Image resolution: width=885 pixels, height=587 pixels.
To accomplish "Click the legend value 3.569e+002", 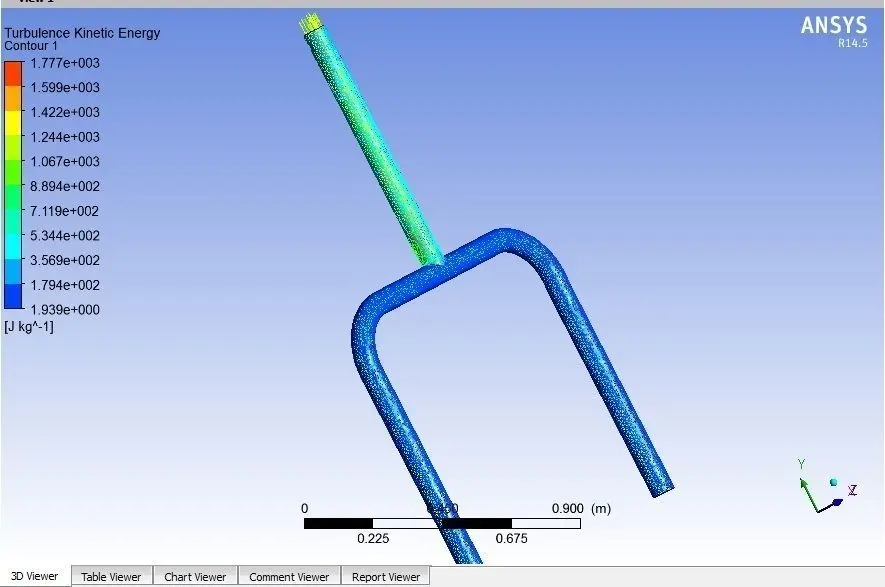I will 65,260.
